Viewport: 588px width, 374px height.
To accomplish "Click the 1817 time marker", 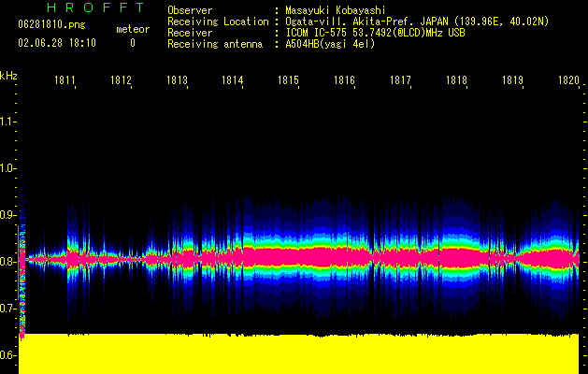I will point(400,80).
